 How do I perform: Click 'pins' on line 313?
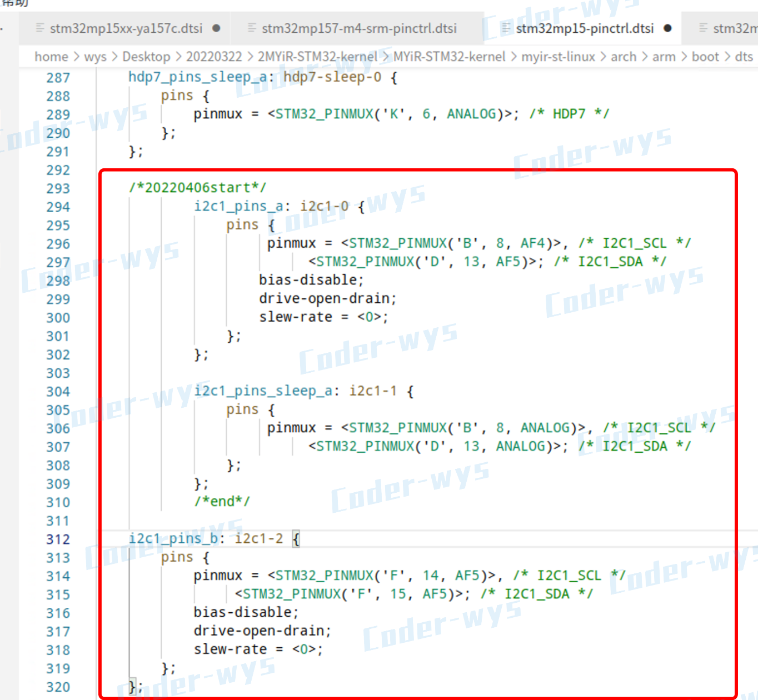tap(177, 557)
